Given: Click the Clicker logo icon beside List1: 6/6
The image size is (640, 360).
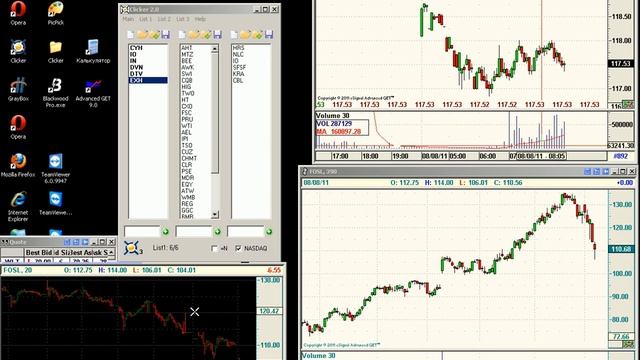Looking at the screenshot, I should 133,248.
